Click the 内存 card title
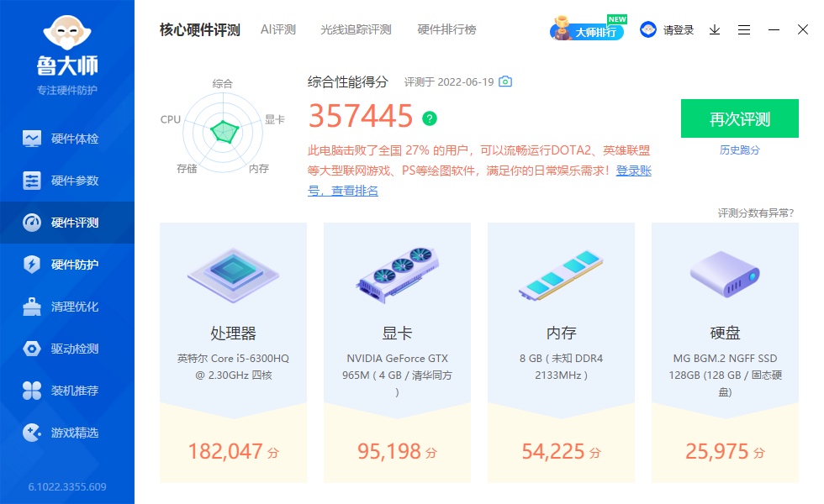The height and width of the screenshot is (504, 824). pos(562,333)
